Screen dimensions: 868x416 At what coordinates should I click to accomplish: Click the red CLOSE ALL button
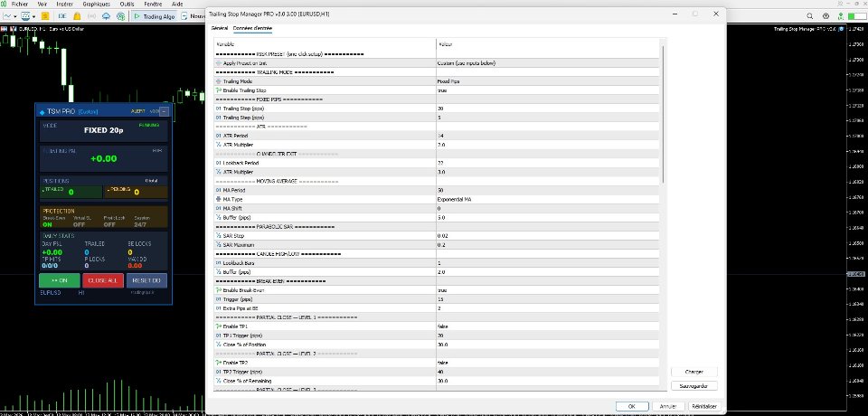pos(103,281)
